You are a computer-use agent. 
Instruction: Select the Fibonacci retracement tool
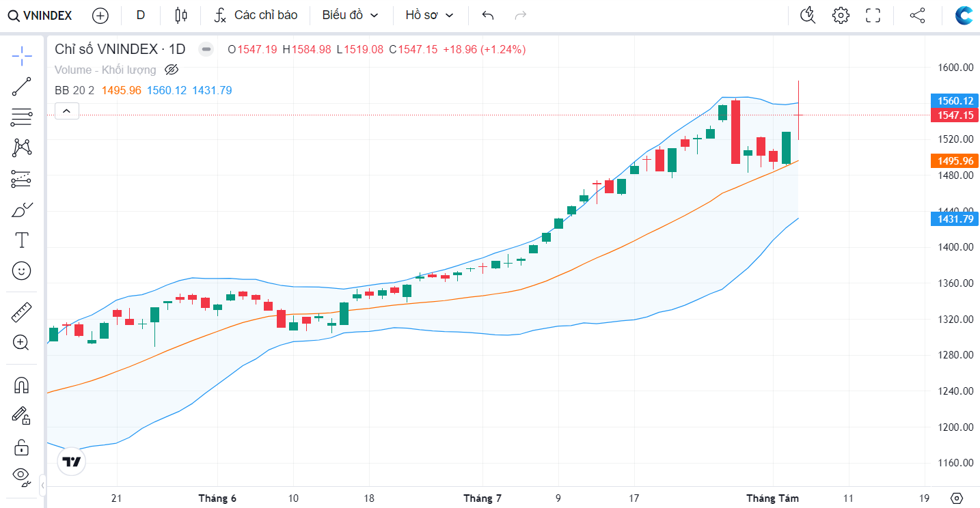(22, 117)
